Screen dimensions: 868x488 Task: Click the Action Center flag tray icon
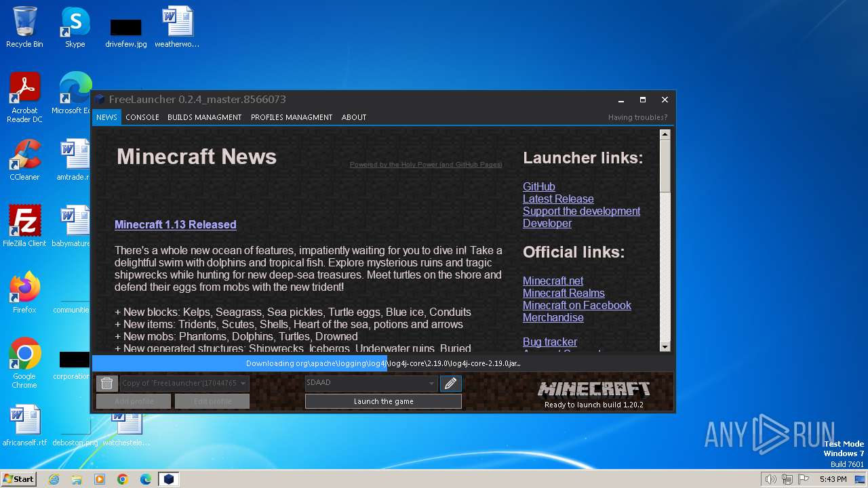pos(804,479)
